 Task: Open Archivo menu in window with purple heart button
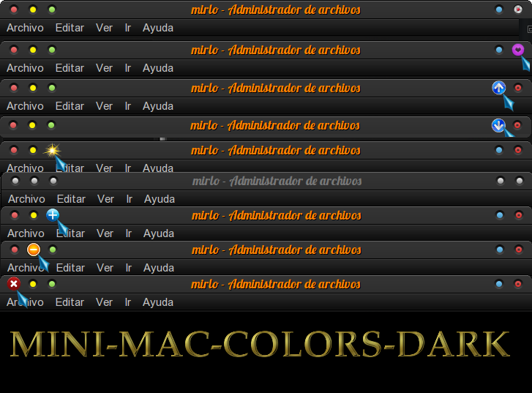pos(25,68)
